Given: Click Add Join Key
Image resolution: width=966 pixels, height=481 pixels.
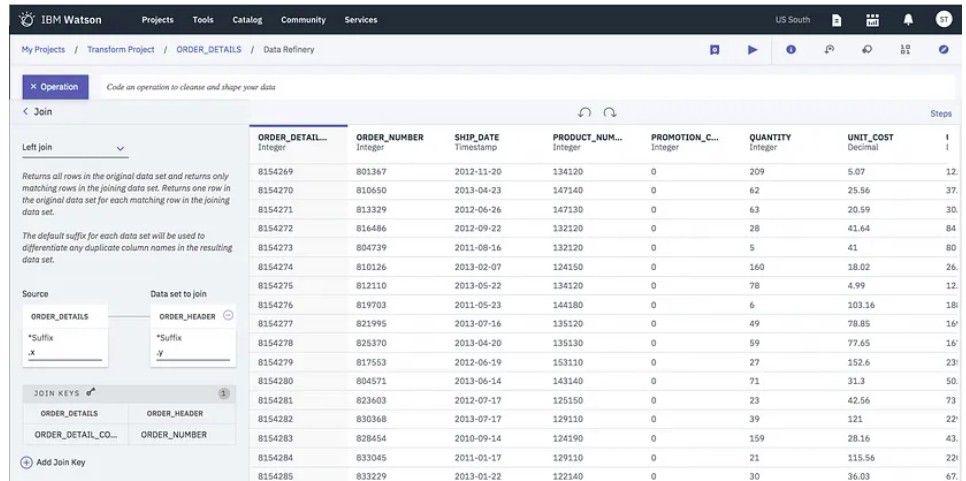Looking at the screenshot, I should click(x=61, y=462).
